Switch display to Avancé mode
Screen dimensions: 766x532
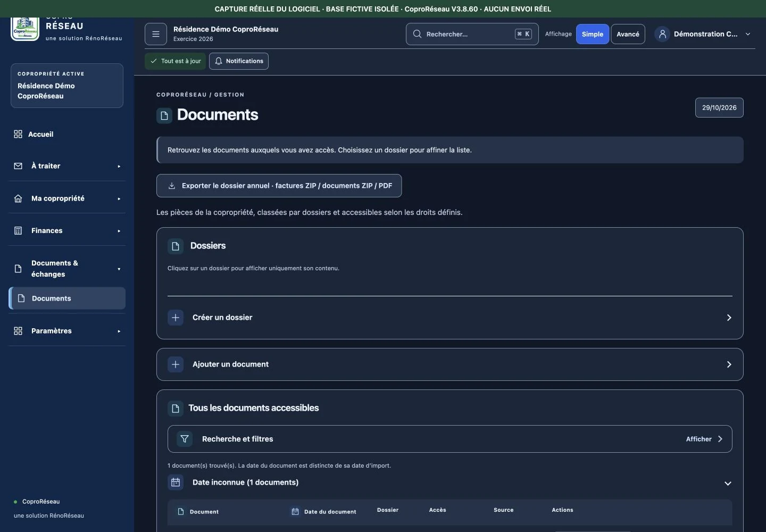[628, 34]
